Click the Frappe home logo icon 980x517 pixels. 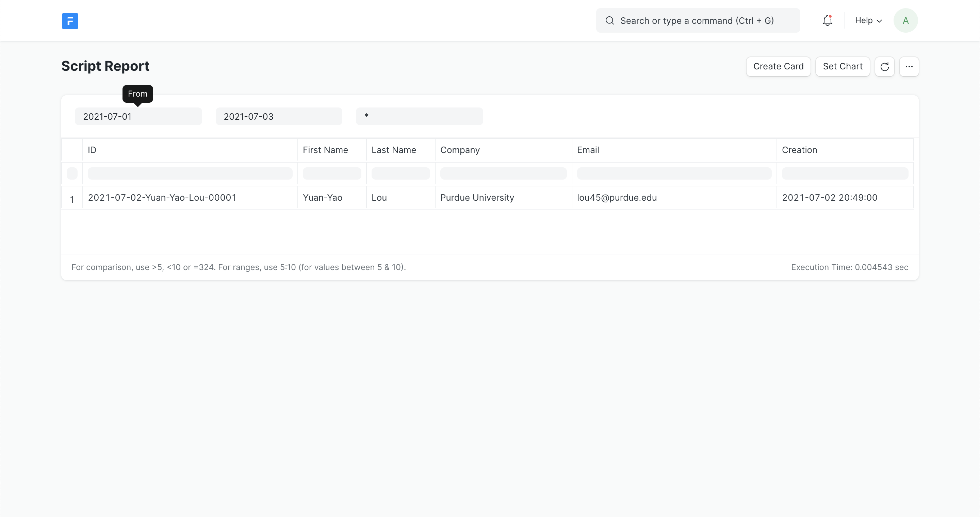(x=70, y=21)
